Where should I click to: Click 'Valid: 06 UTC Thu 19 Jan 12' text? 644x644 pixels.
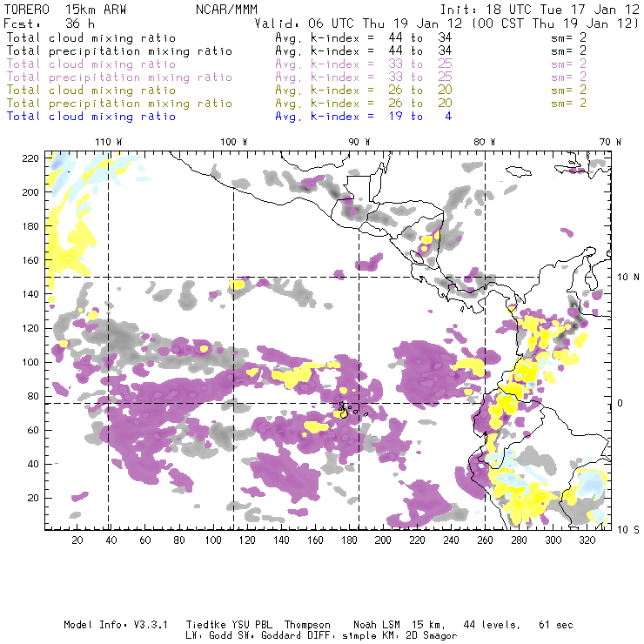(359, 23)
